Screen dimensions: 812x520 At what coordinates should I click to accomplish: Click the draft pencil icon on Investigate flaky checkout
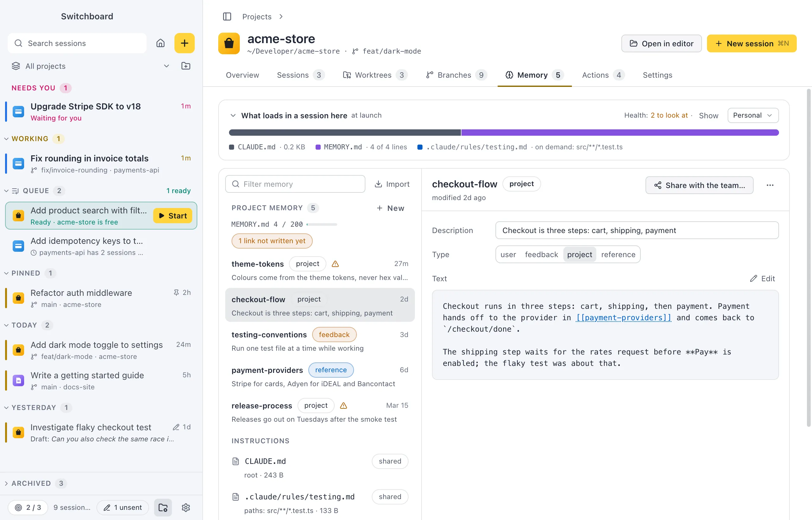176,427
